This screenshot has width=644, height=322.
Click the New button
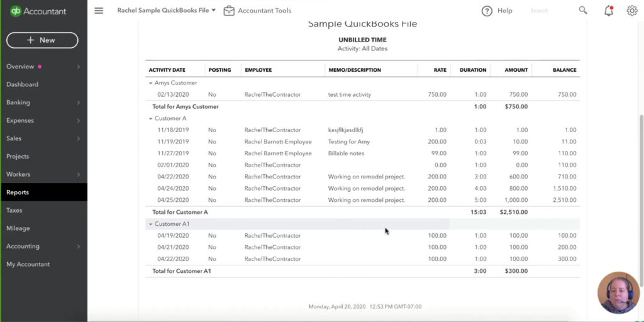42,40
